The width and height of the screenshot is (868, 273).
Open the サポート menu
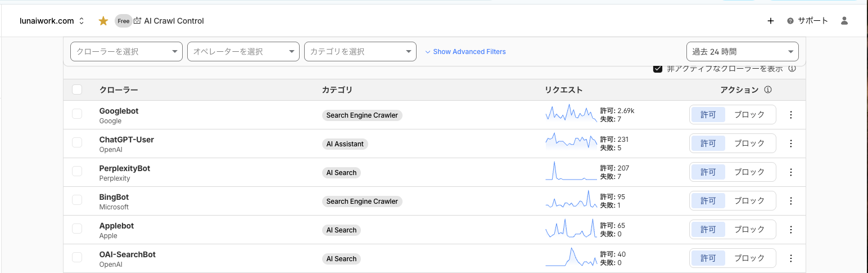pos(807,21)
